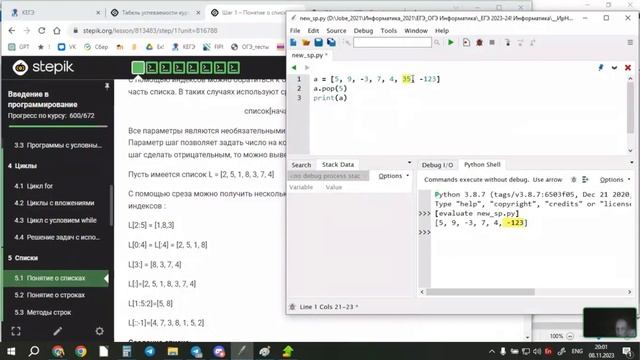Click the Python Shell horizontal scrollbar
640x360 pixels.
[480, 292]
